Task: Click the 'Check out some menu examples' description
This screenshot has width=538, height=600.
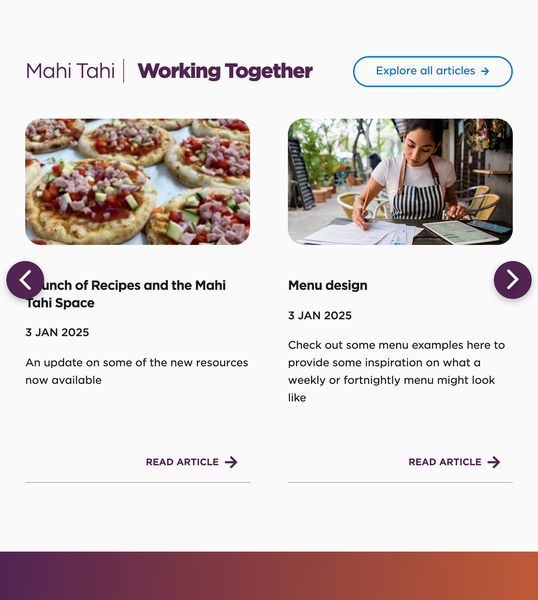Action: 396,371
